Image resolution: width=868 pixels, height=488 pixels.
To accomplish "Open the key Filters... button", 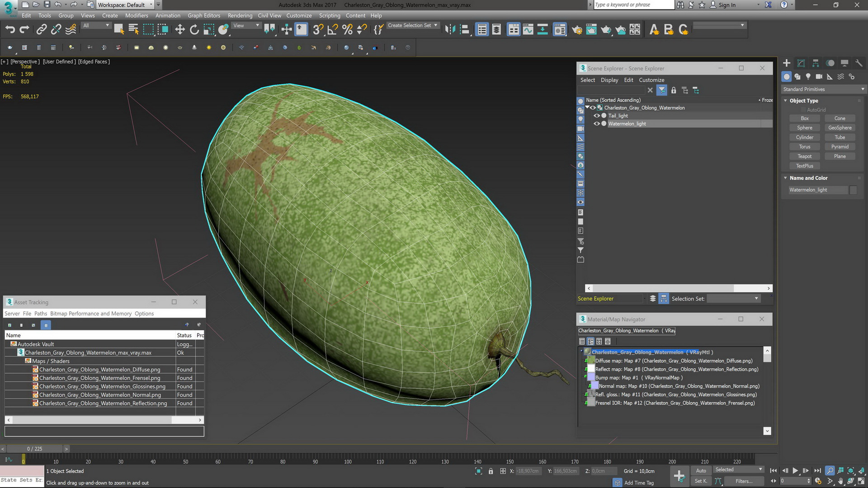I will pyautogui.click(x=744, y=481).
